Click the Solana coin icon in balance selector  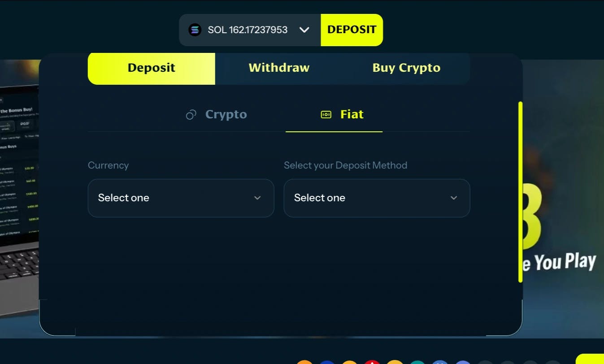(195, 30)
